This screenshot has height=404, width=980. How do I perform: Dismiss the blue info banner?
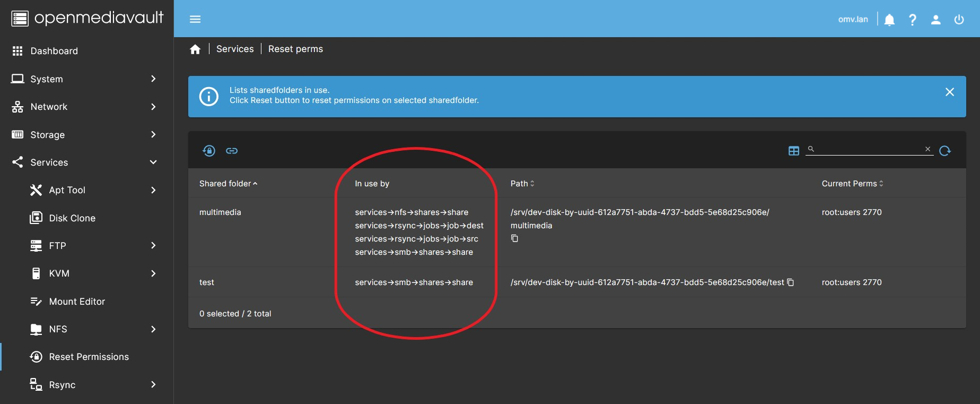coord(949,92)
